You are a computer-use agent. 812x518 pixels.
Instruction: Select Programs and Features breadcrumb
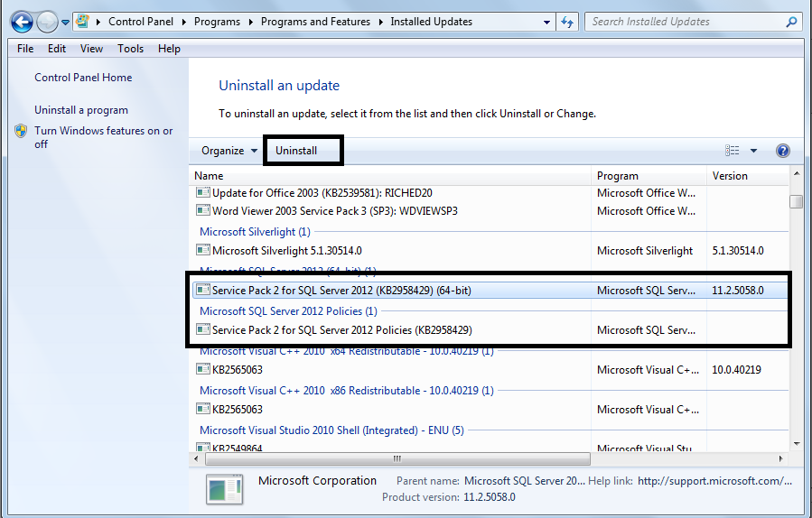[315, 22]
